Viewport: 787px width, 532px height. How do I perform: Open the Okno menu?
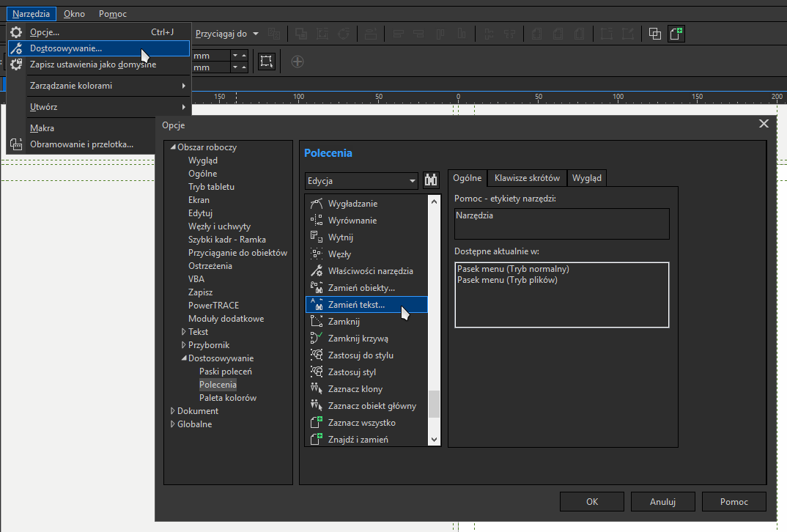pos(74,13)
